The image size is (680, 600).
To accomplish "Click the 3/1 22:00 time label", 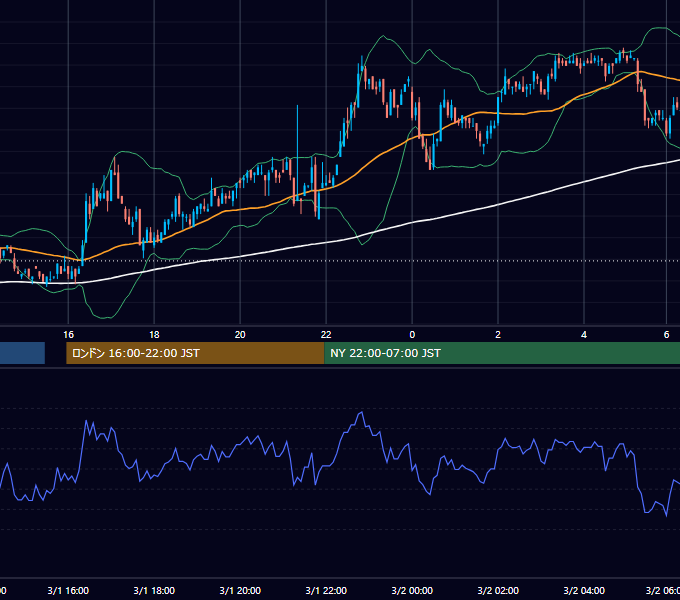I will click(326, 590).
